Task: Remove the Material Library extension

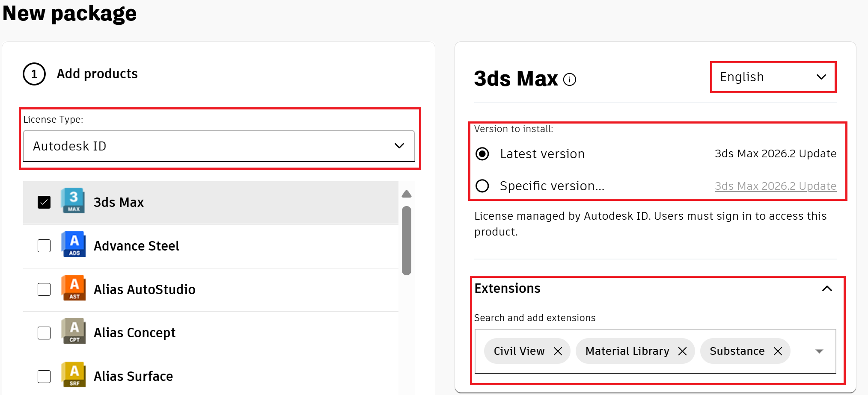Action: (683, 351)
